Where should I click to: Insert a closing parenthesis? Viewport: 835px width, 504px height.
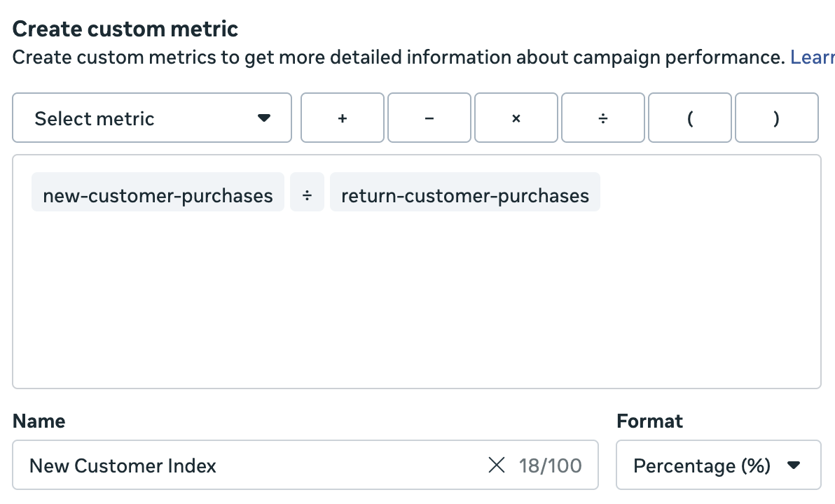(776, 118)
